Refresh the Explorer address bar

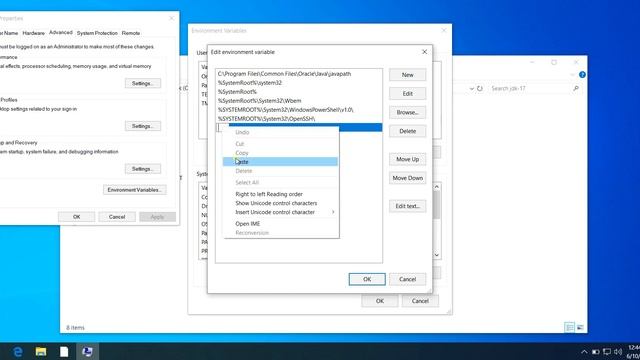pos(480,88)
